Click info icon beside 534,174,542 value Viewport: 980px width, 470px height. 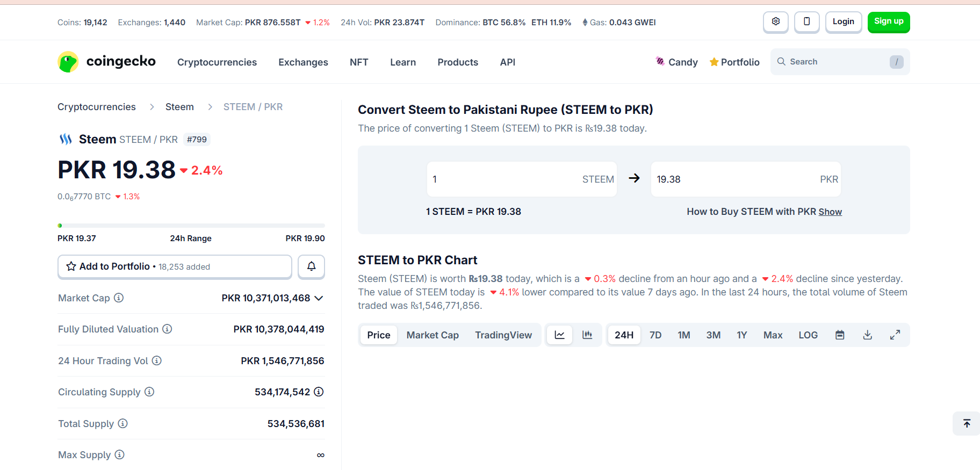click(x=319, y=392)
